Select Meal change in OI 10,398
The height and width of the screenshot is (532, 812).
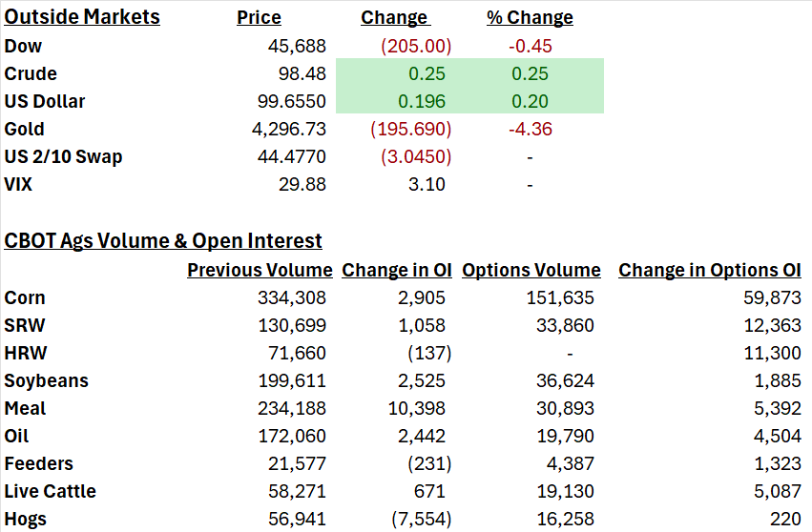[x=416, y=408]
